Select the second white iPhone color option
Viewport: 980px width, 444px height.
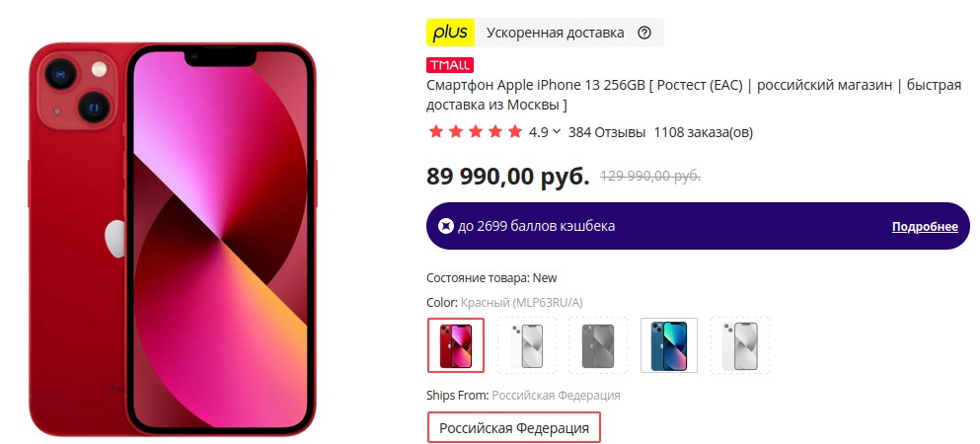click(x=527, y=345)
